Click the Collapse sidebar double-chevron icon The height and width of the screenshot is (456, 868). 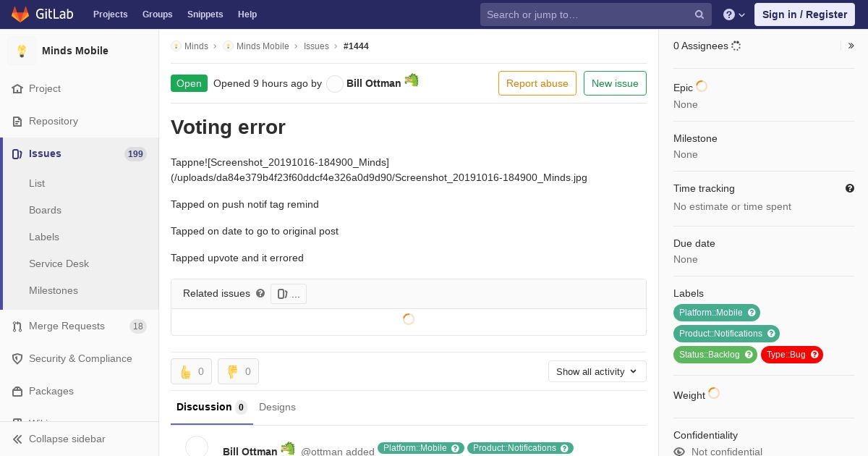tap(17, 439)
